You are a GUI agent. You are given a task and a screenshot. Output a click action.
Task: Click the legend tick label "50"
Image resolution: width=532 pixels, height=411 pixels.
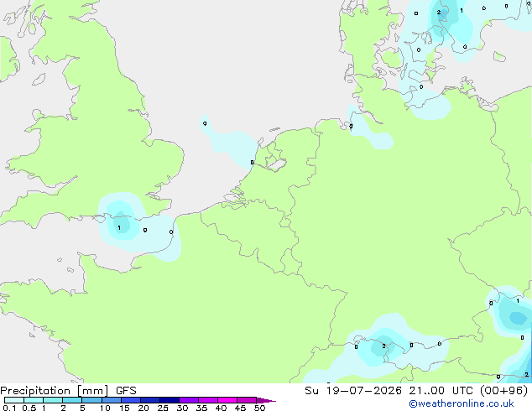pyautogui.click(x=259, y=408)
